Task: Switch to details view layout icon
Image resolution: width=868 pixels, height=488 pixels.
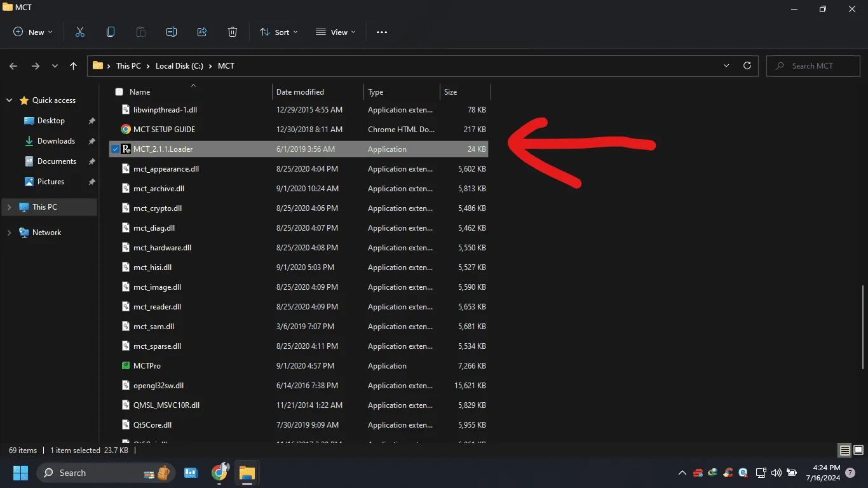Action: [844, 451]
